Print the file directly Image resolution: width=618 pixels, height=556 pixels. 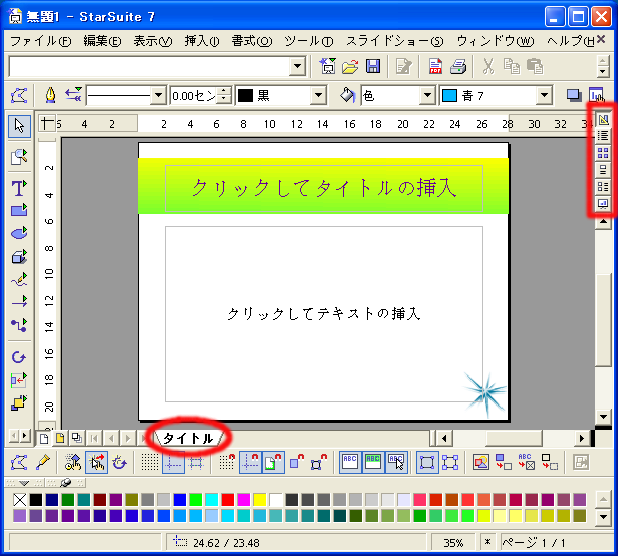[x=458, y=66]
